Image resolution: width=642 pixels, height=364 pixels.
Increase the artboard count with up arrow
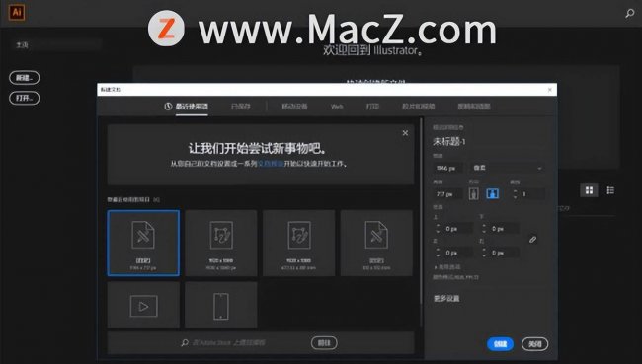[x=515, y=191]
